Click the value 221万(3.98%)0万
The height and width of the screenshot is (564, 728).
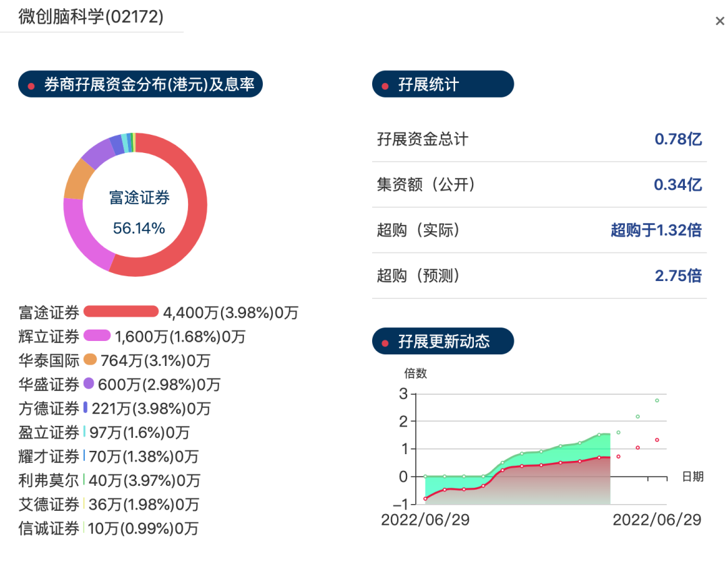tap(152, 409)
